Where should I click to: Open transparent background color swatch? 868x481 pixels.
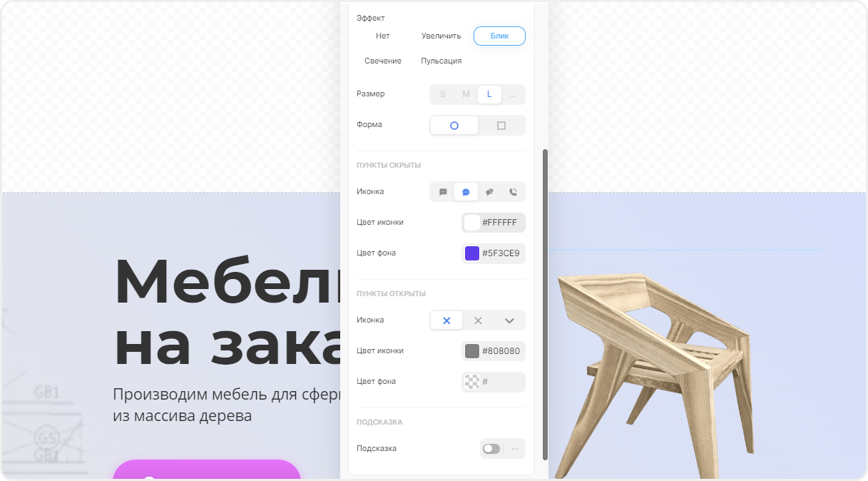[x=471, y=382]
